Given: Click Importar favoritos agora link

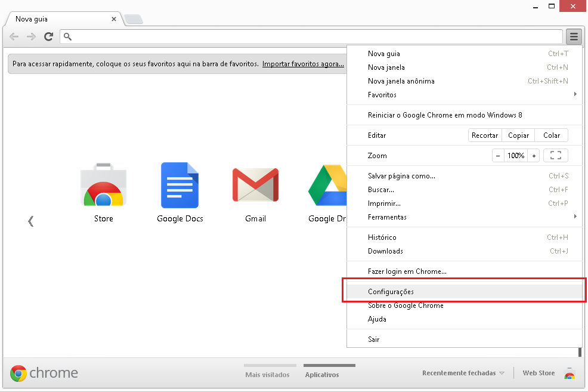Looking at the screenshot, I should click(x=303, y=64).
